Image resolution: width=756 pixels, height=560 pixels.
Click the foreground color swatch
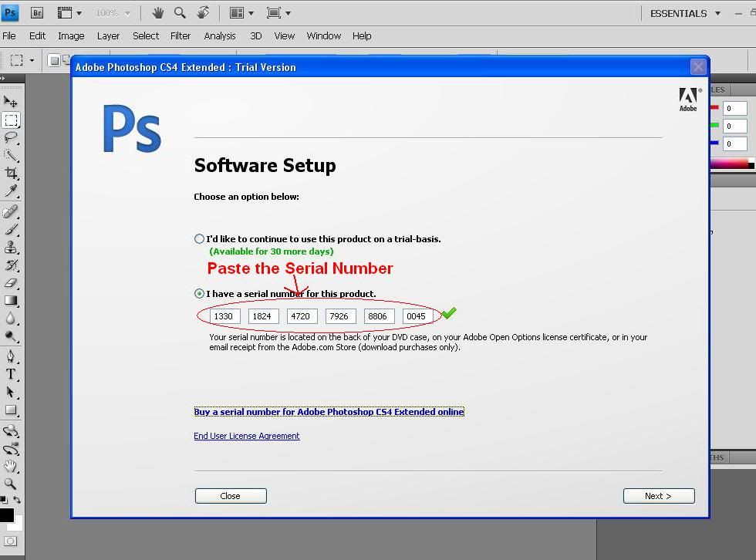pos(7,516)
